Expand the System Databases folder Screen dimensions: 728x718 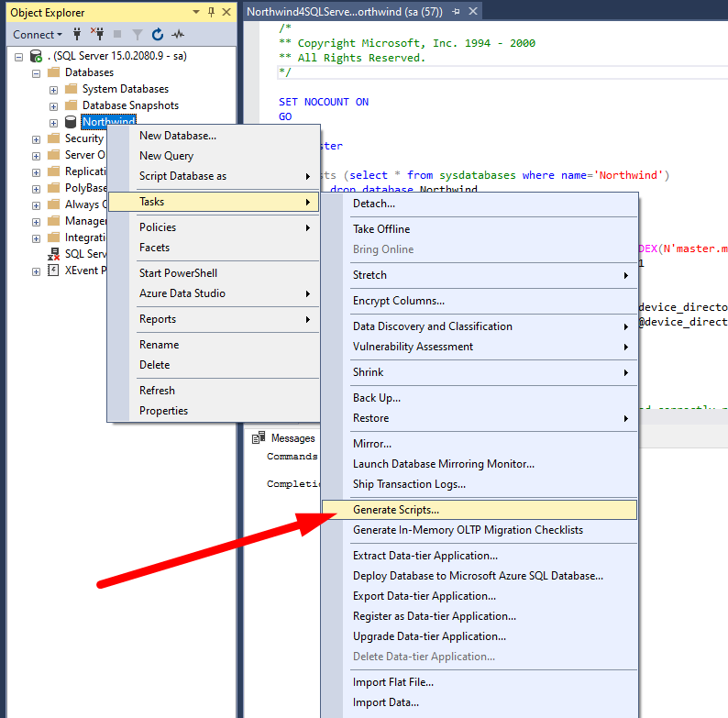[x=53, y=89]
